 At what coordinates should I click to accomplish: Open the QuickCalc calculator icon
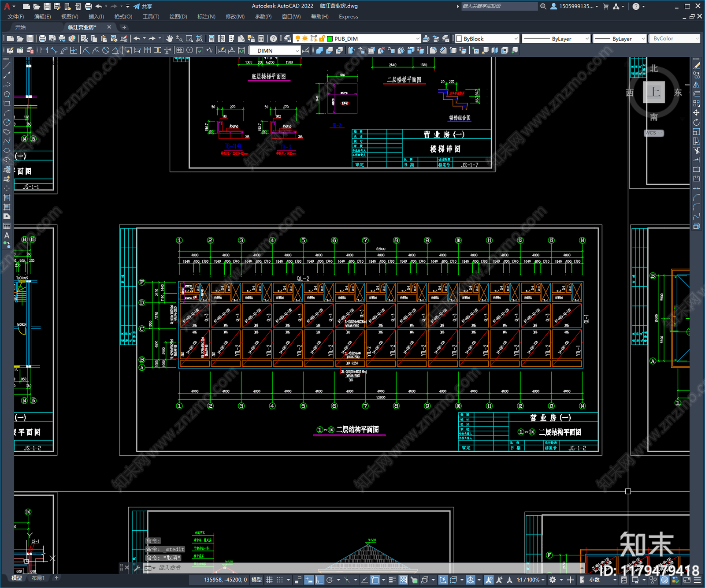click(261, 39)
